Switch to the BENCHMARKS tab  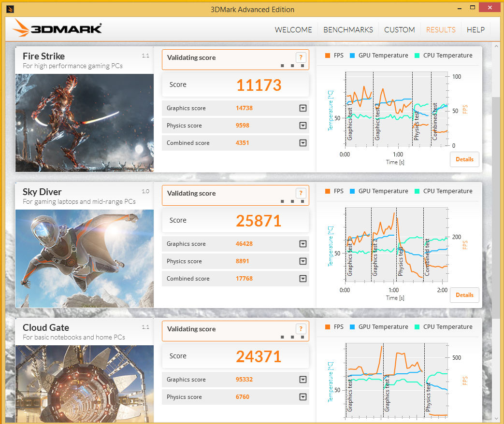click(348, 30)
